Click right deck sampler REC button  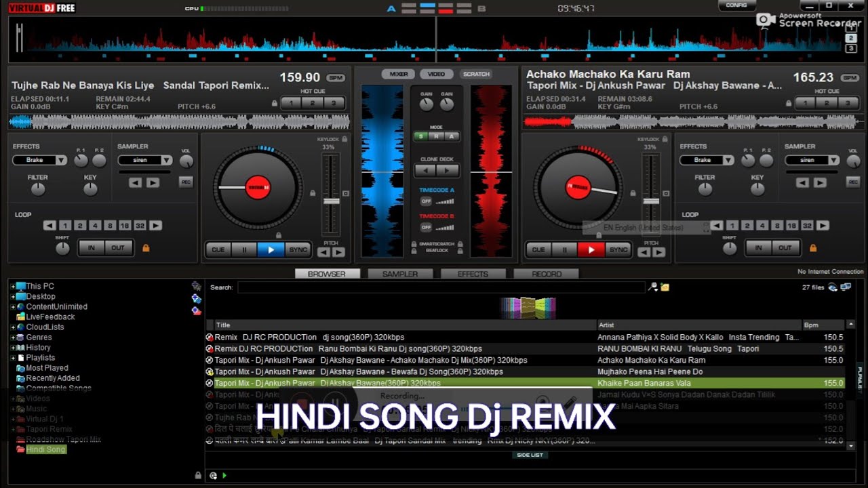tap(853, 182)
